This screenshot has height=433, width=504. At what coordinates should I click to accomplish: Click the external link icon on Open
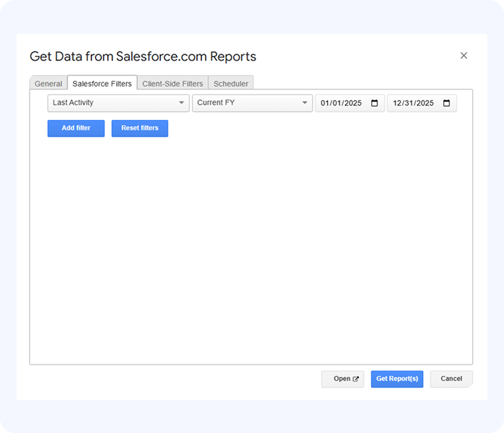tap(355, 379)
